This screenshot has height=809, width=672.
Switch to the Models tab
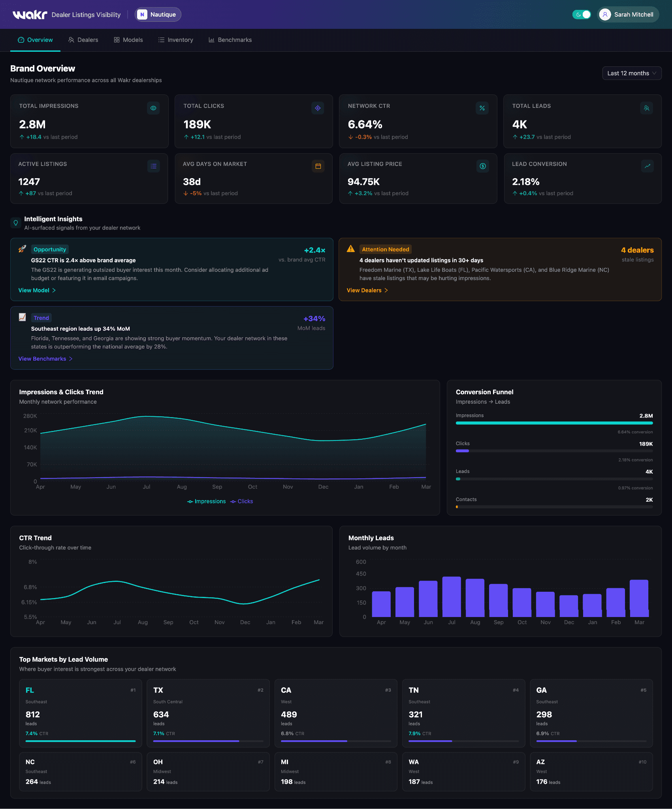[x=128, y=40]
